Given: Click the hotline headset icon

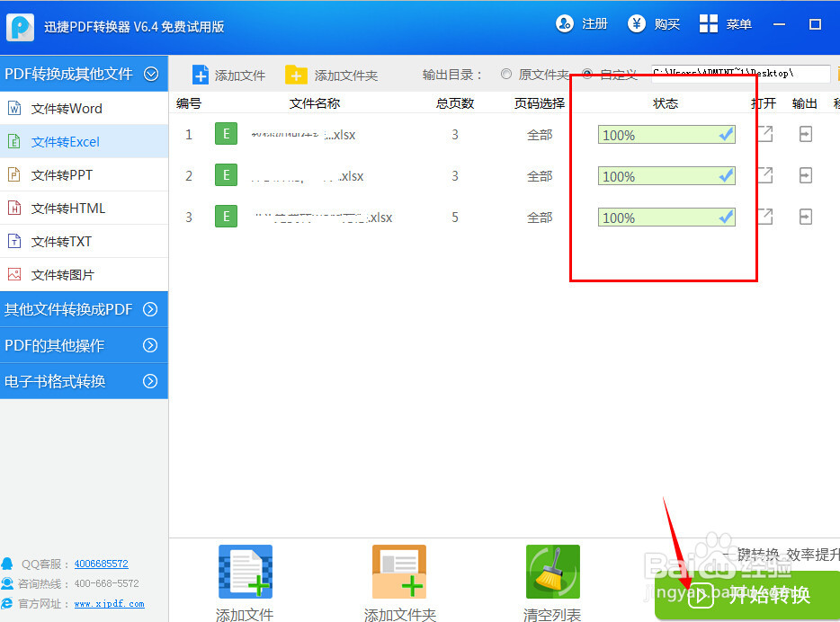Looking at the screenshot, I should click(x=7, y=583).
